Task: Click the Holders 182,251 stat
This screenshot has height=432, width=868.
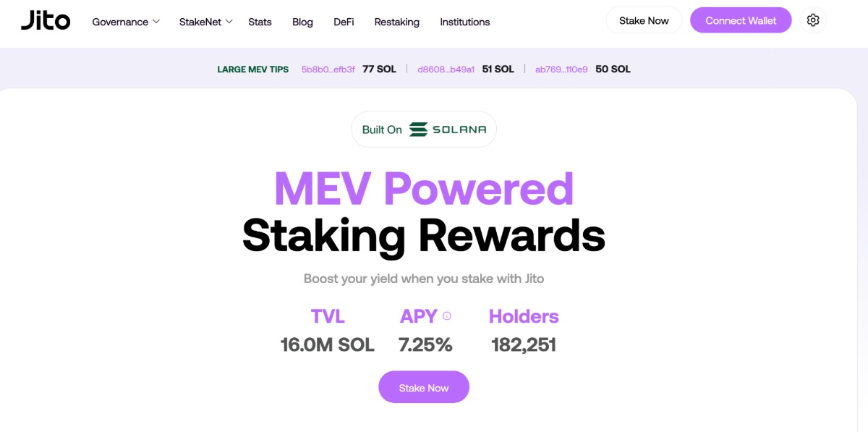Action: (x=524, y=344)
